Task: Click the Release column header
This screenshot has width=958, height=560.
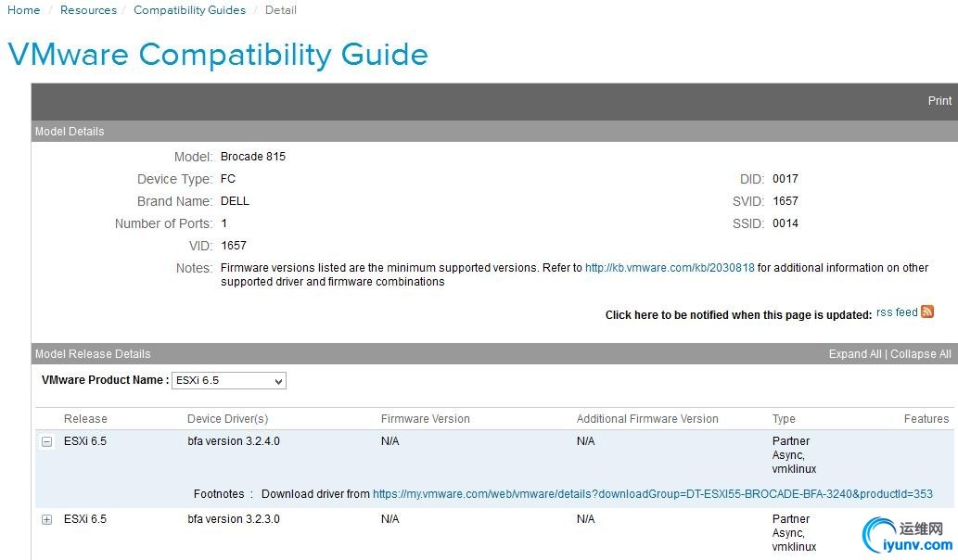Action: click(85, 419)
